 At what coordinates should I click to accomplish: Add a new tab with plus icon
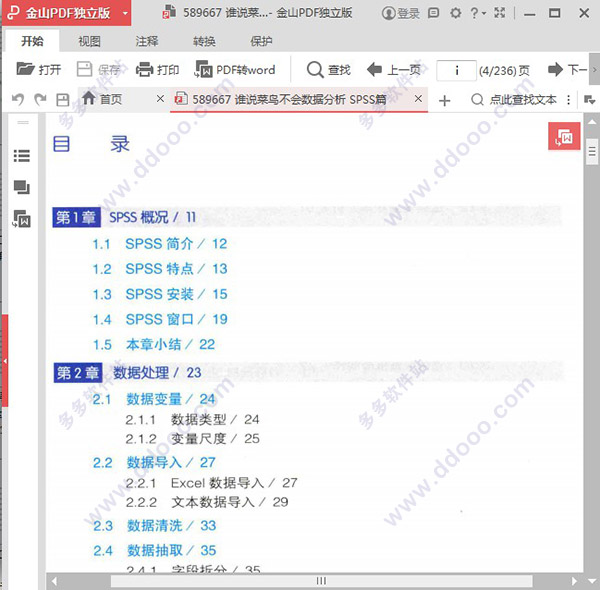(x=444, y=101)
